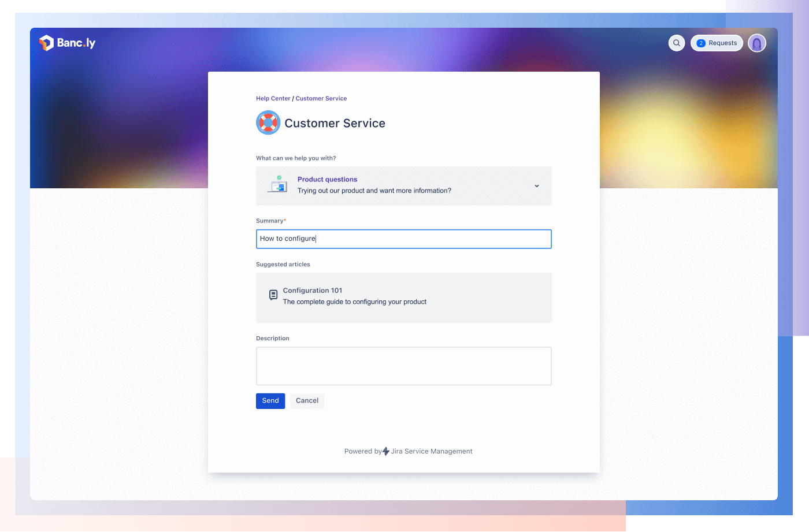Click the Banc.ly cube logo icon

click(46, 43)
